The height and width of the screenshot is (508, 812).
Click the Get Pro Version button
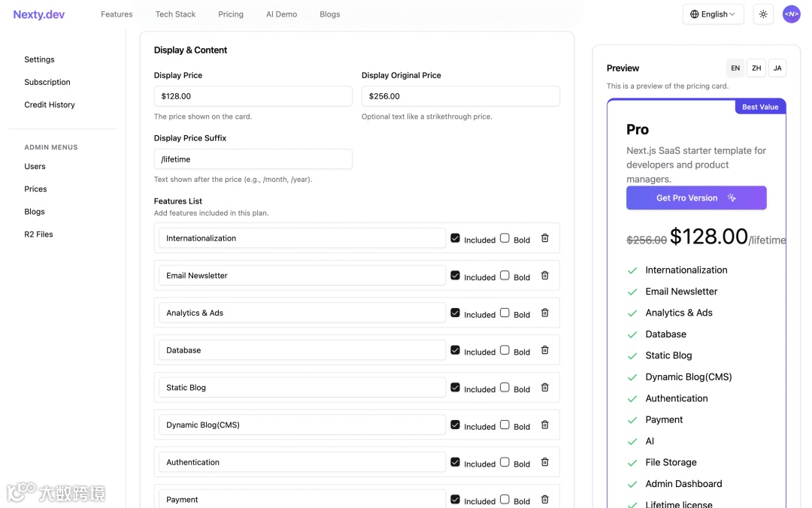pyautogui.click(x=696, y=198)
